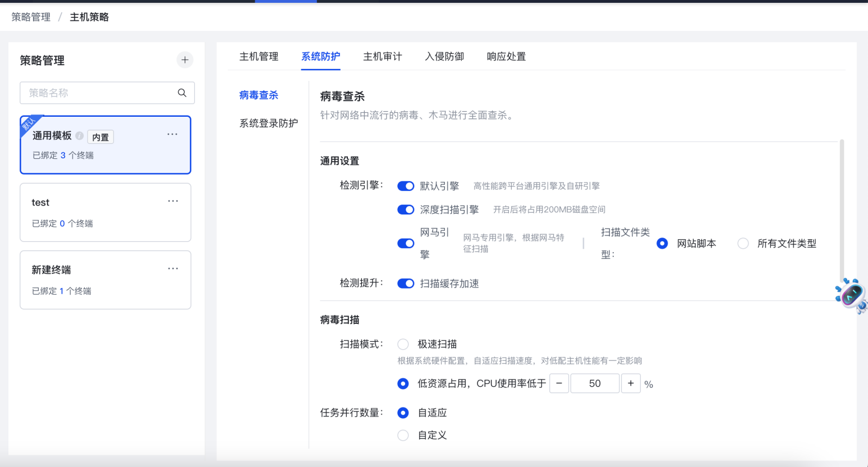The image size is (868, 467).
Task: Open more options for 通用模板 policy
Action: [x=172, y=134]
